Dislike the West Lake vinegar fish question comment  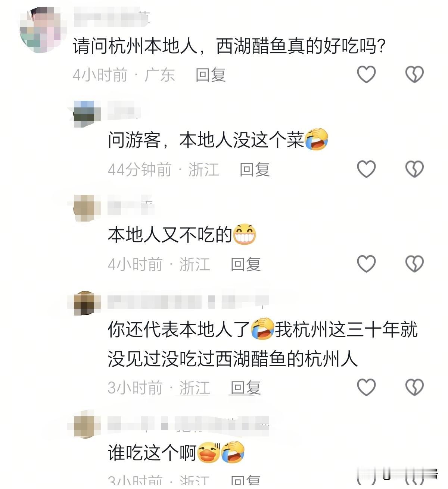(x=414, y=74)
